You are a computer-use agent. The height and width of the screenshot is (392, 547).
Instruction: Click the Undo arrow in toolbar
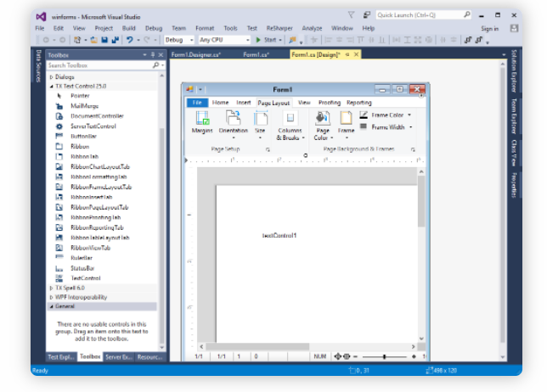[x=129, y=40]
